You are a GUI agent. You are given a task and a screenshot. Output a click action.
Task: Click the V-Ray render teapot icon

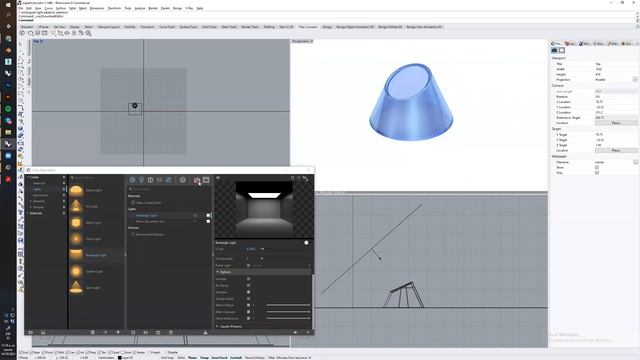(x=197, y=180)
